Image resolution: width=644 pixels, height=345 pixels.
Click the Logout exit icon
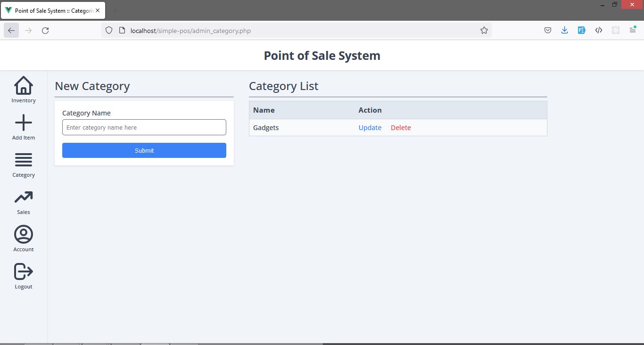coord(24,271)
